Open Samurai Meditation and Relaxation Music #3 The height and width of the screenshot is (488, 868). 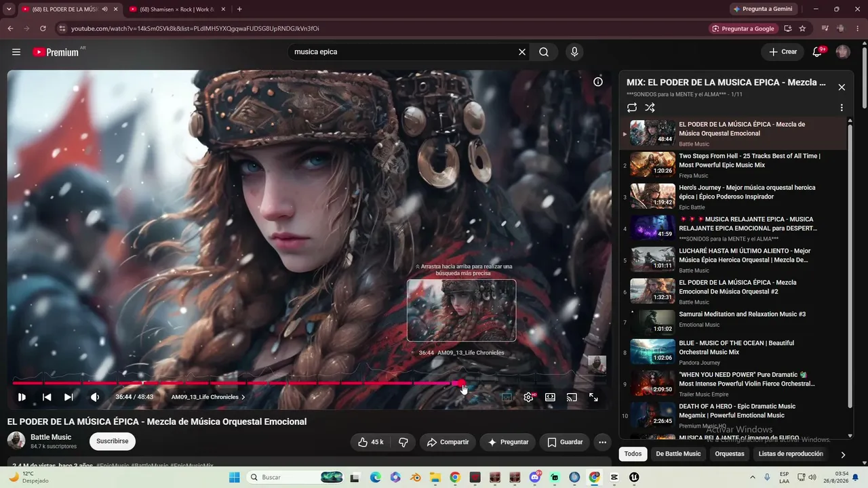click(734, 321)
